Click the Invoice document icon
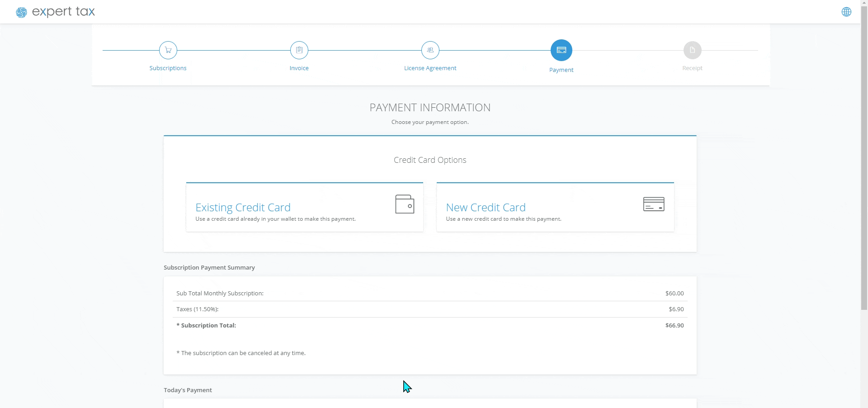868x408 pixels. 299,50
